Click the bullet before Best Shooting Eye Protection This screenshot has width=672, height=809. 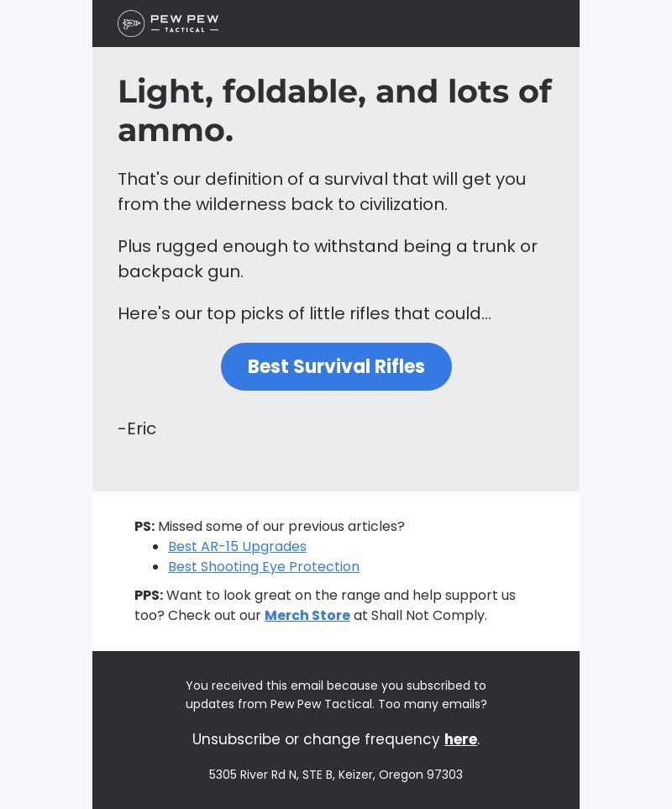155,567
